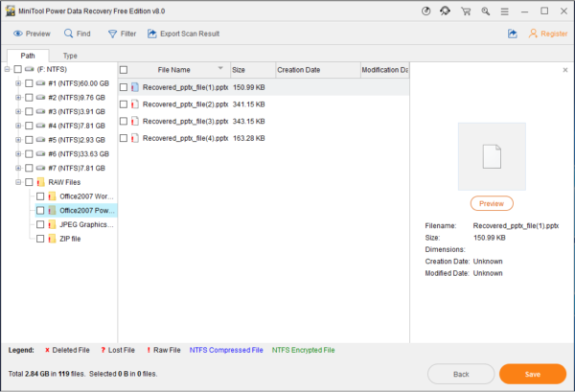The height and width of the screenshot is (392, 575).
Task: Expand the #2 (NTFS)9.76 GB node
Action: point(18,97)
